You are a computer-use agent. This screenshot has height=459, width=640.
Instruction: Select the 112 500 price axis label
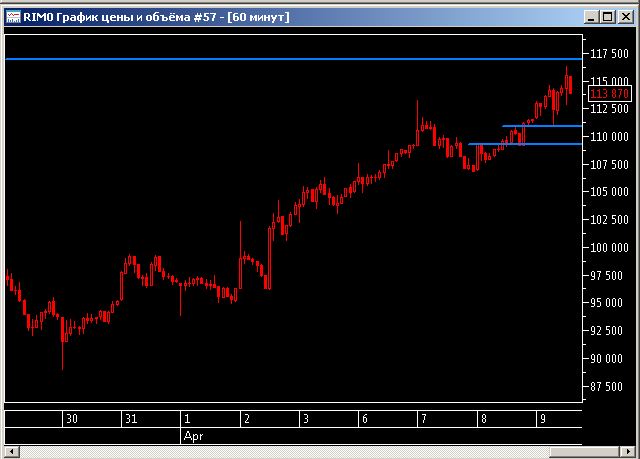pyautogui.click(x=609, y=109)
